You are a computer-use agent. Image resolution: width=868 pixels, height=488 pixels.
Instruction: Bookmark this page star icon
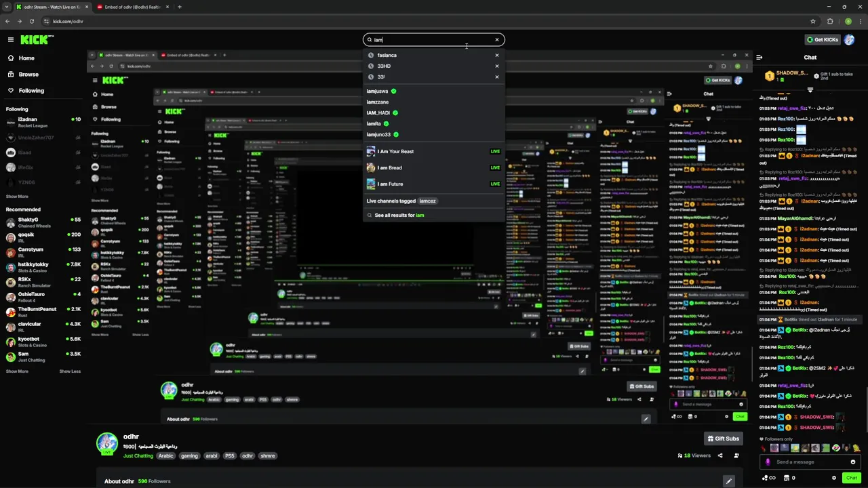[x=812, y=21]
